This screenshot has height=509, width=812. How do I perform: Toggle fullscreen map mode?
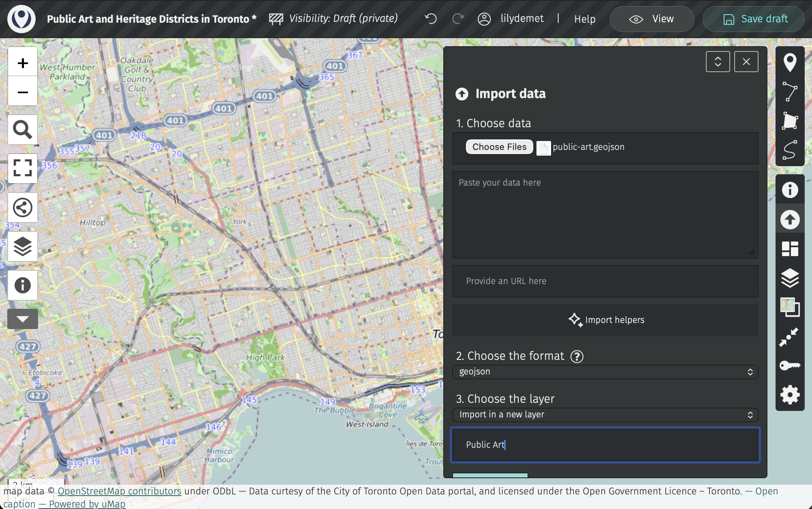click(23, 168)
